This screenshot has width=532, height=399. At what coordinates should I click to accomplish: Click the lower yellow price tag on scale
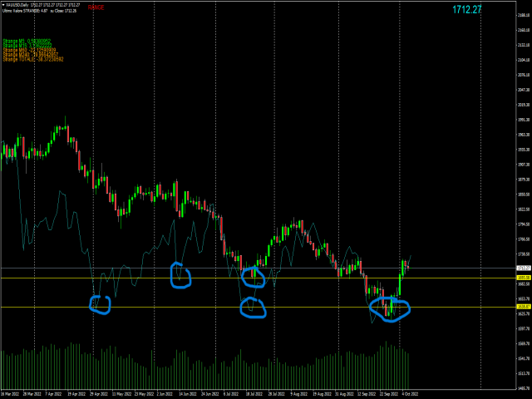[x=523, y=307]
